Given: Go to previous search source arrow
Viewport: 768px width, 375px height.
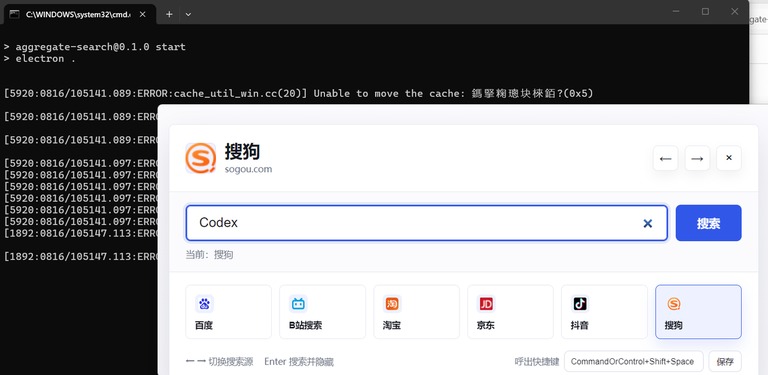Looking at the screenshot, I should 665,158.
